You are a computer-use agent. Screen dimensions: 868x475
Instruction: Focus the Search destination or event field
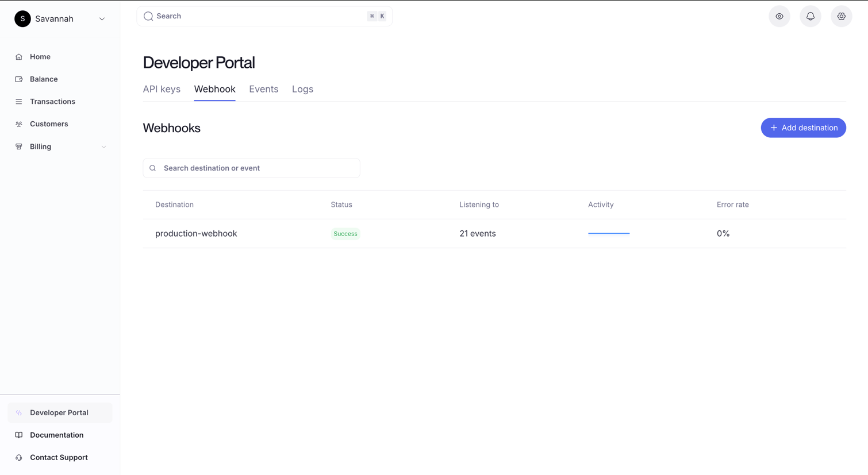tap(251, 168)
